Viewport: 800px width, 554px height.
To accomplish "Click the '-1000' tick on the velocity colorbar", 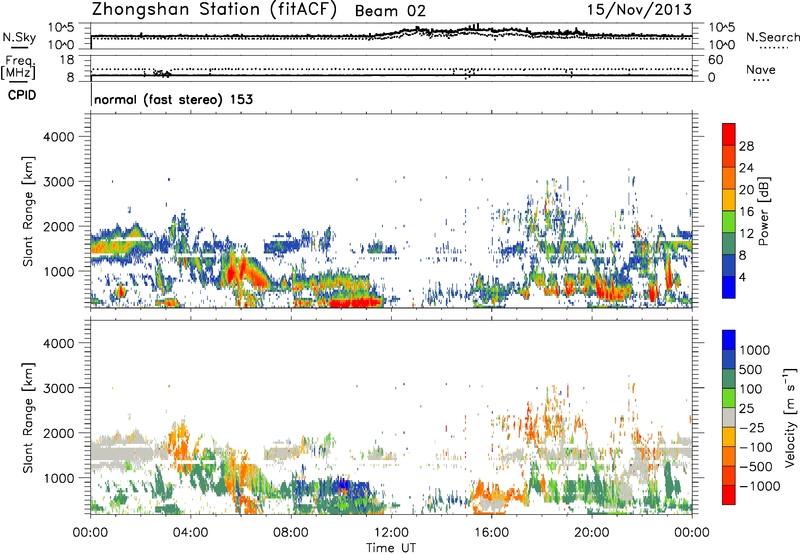I will (760, 486).
